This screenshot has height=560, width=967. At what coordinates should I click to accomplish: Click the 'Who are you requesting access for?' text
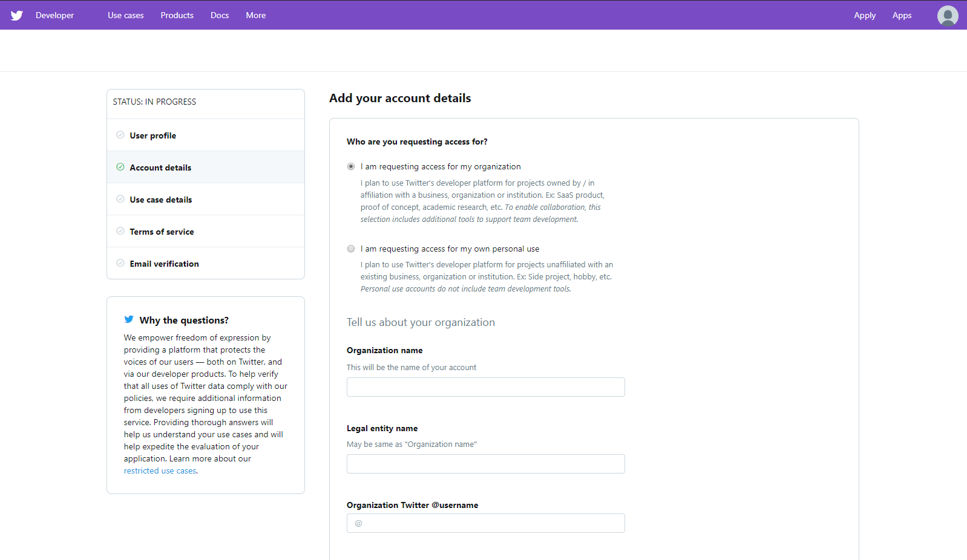click(x=417, y=142)
